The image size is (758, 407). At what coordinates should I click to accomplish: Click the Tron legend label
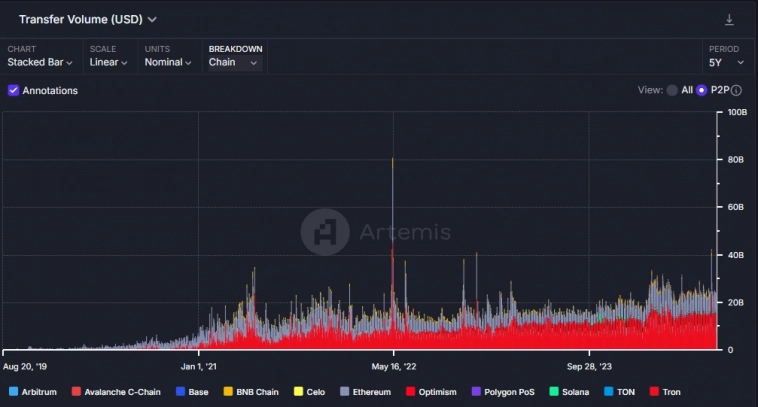[x=671, y=392]
